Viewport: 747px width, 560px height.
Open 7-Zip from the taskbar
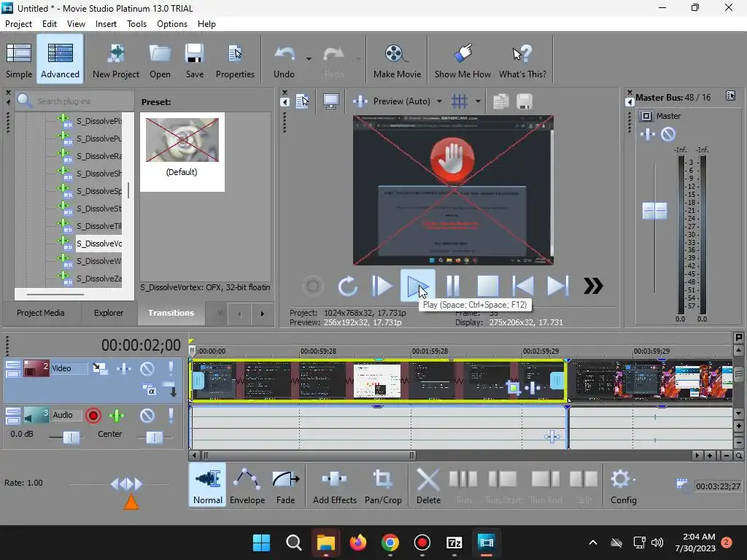[x=454, y=542]
